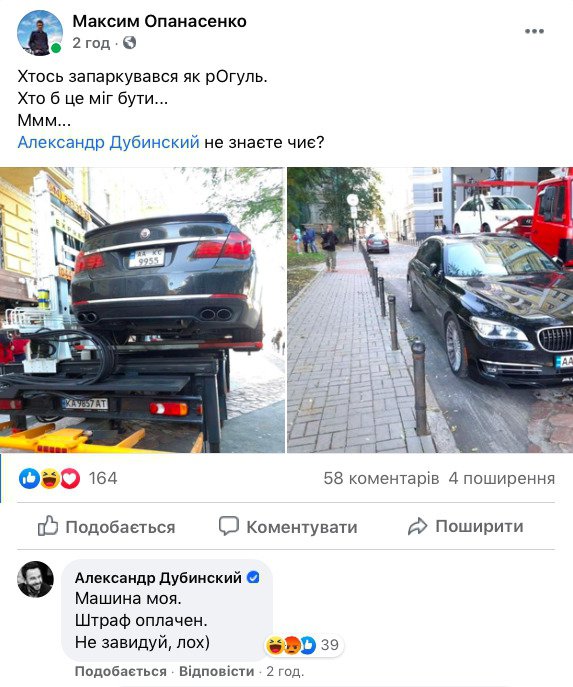Open Максим Опанасенко profile name link

[x=159, y=21]
